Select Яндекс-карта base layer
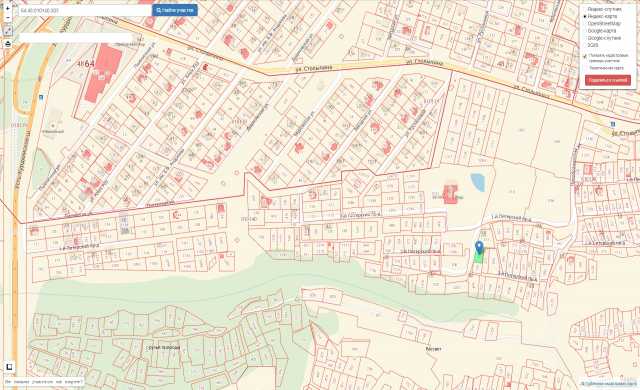640x390 pixels. [x=601, y=16]
